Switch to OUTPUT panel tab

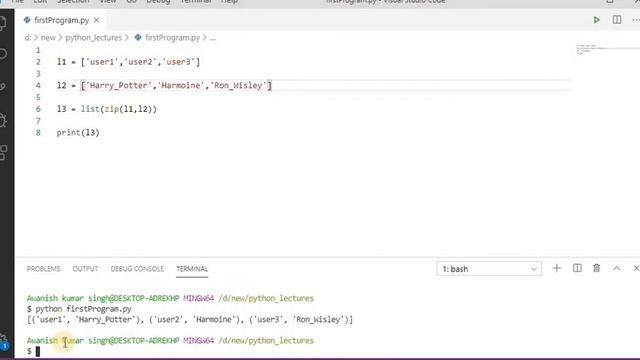click(x=85, y=269)
